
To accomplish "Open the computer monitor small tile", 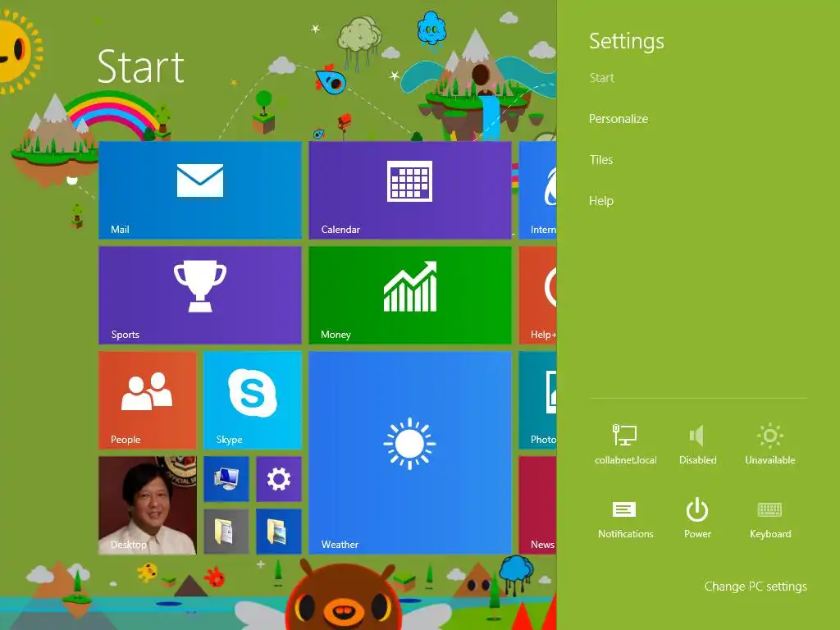I will 226,479.
